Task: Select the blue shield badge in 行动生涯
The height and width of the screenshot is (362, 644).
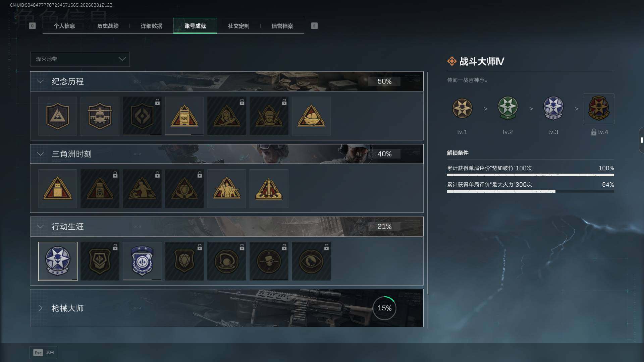Action: click(142, 261)
